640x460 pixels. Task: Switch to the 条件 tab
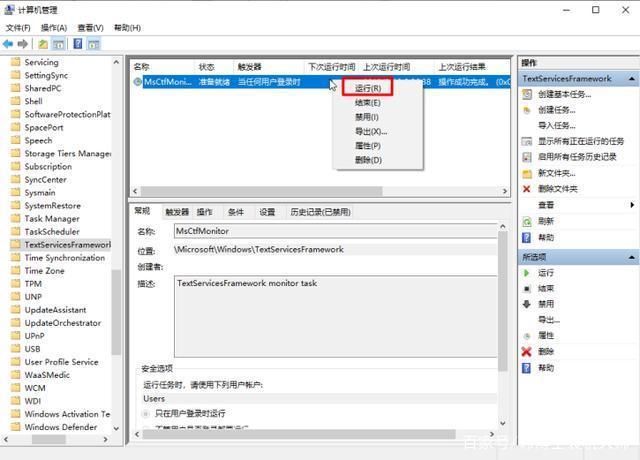click(236, 212)
